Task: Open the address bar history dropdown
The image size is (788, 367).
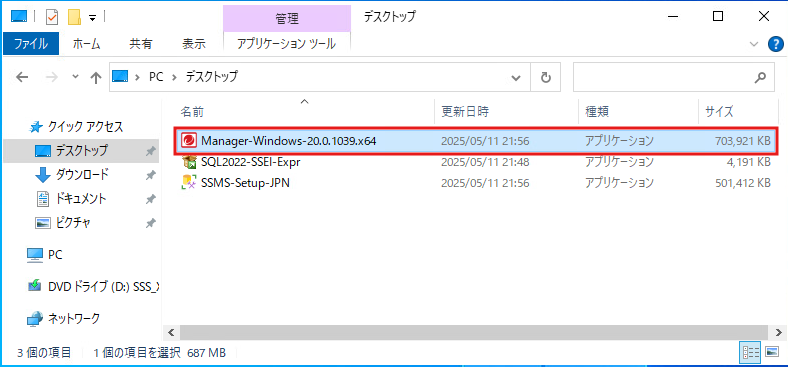Action: click(516, 77)
